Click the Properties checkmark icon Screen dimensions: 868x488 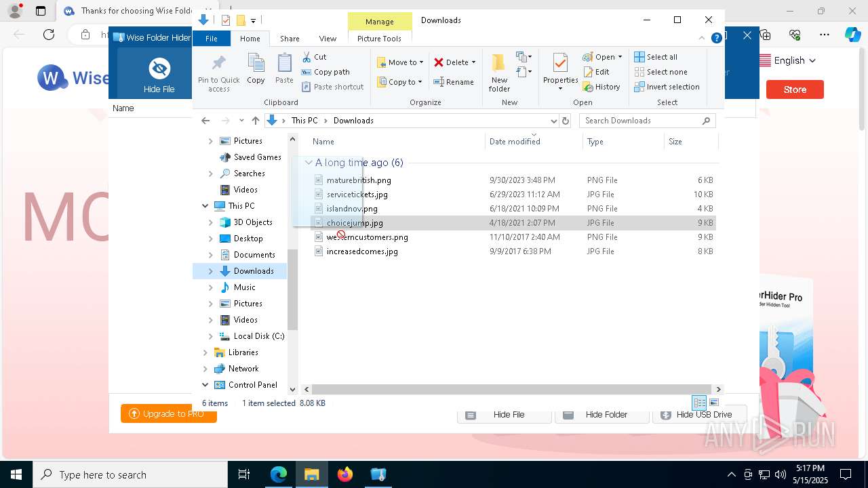560,63
